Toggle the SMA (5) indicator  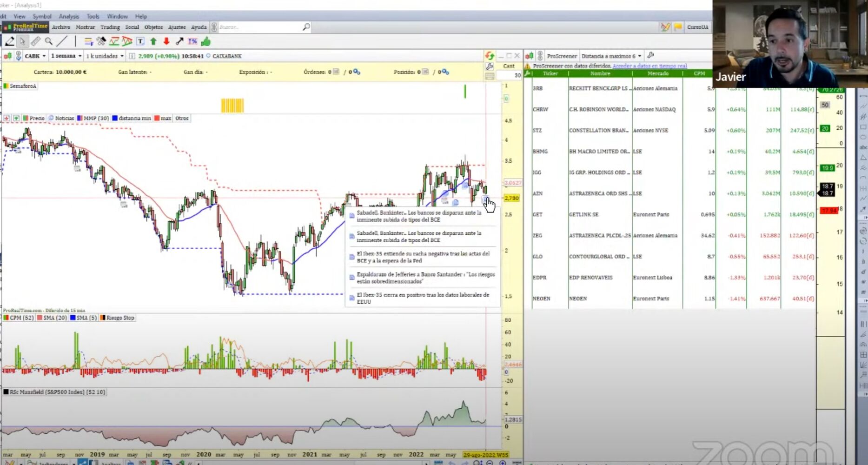click(x=84, y=318)
